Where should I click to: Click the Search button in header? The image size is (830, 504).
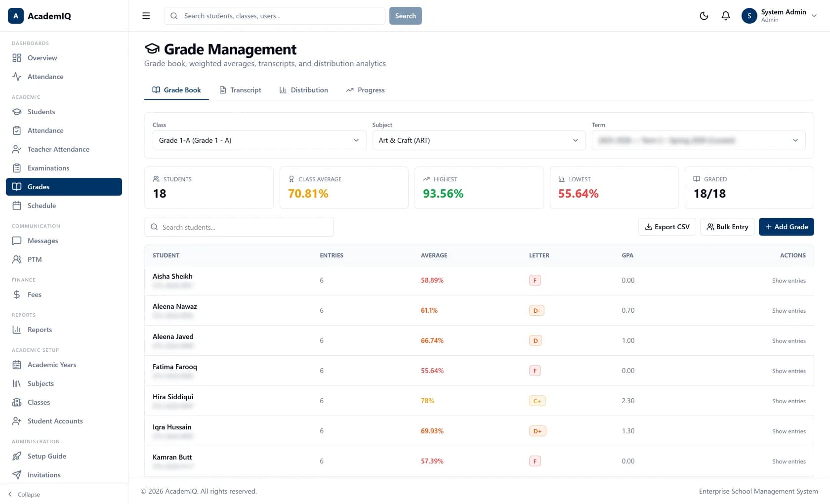click(x=406, y=16)
